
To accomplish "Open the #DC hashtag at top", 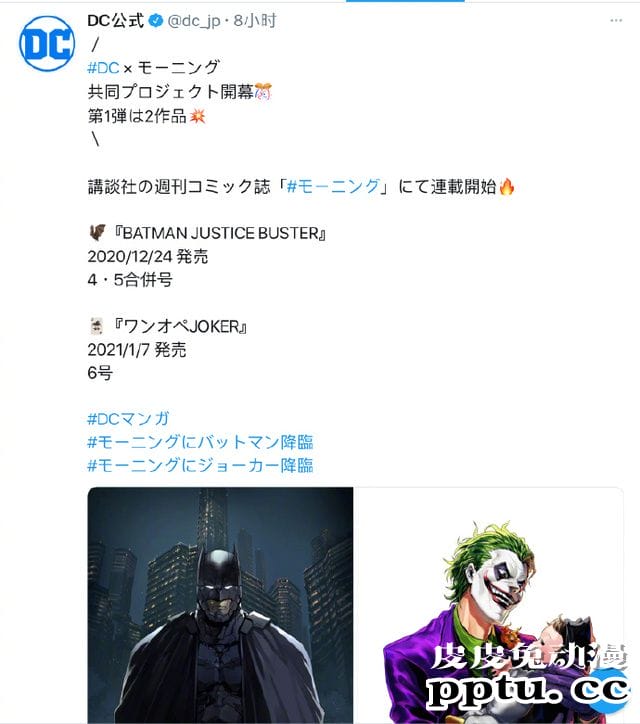I will (103, 68).
